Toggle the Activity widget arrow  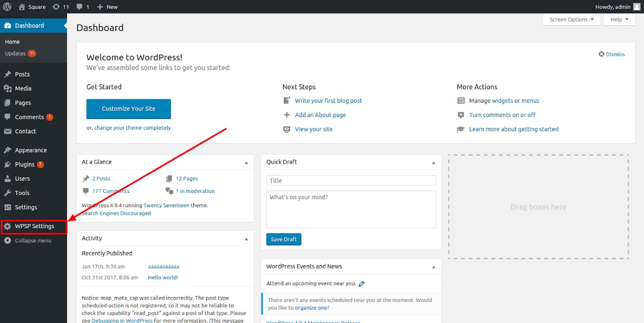click(x=246, y=239)
